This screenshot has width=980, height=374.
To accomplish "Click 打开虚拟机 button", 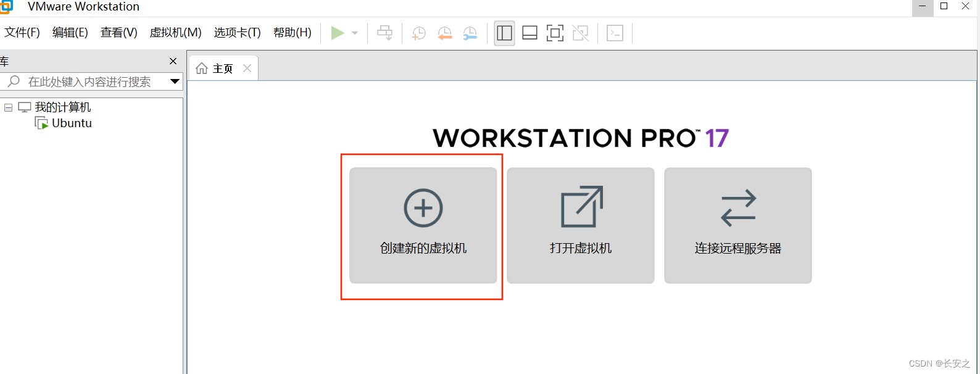I will tap(581, 225).
